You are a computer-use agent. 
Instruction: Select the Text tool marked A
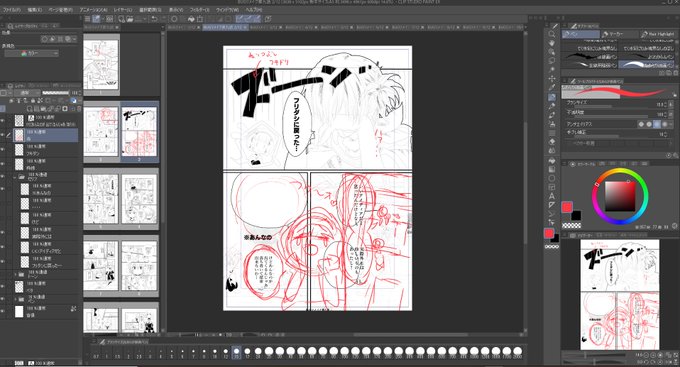click(x=552, y=196)
